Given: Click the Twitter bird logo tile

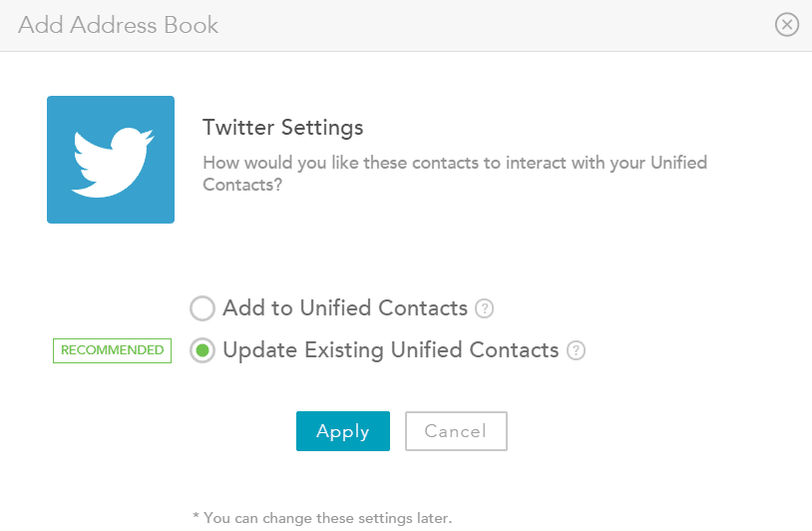Looking at the screenshot, I should 111,160.
